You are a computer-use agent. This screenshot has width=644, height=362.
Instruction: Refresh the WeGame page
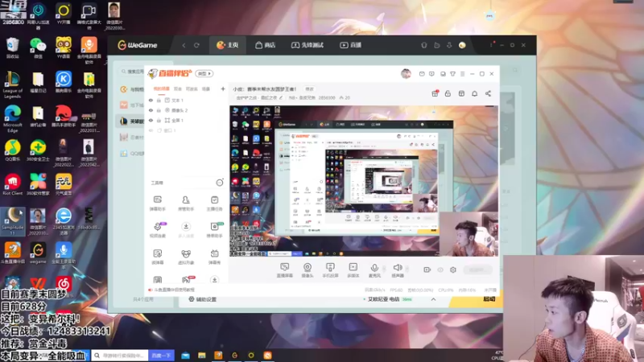196,45
